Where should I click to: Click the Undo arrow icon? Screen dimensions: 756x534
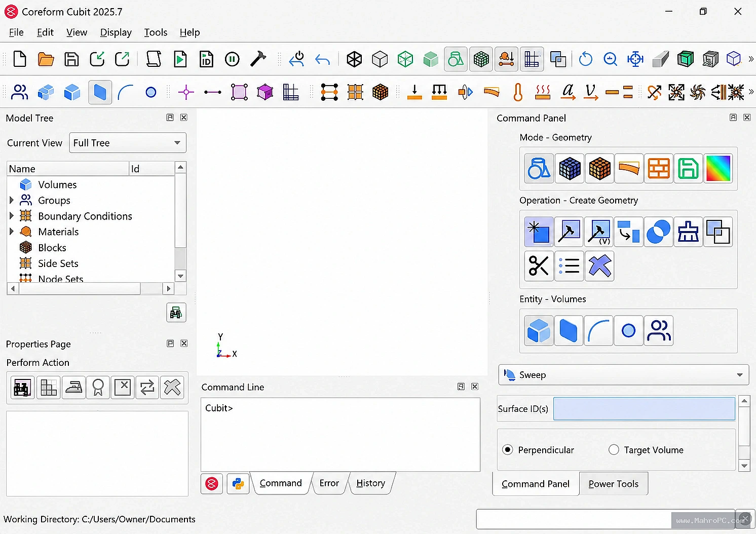[x=322, y=60]
